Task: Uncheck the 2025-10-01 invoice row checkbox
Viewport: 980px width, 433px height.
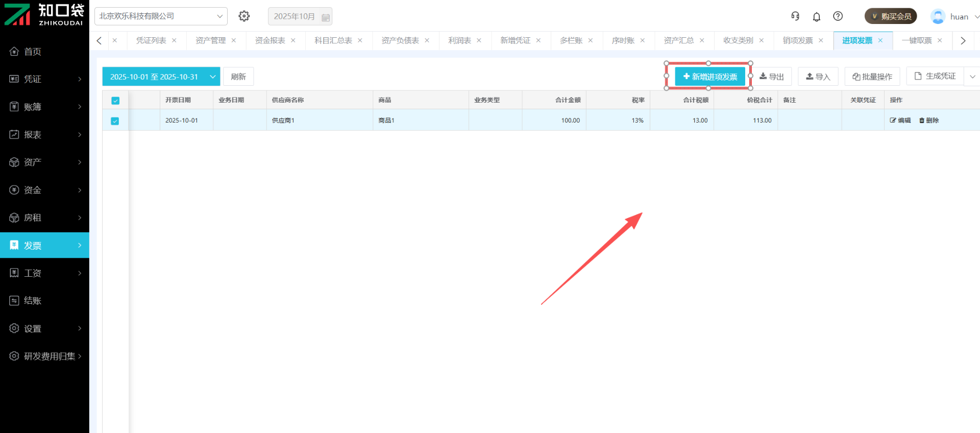Action: 115,121
